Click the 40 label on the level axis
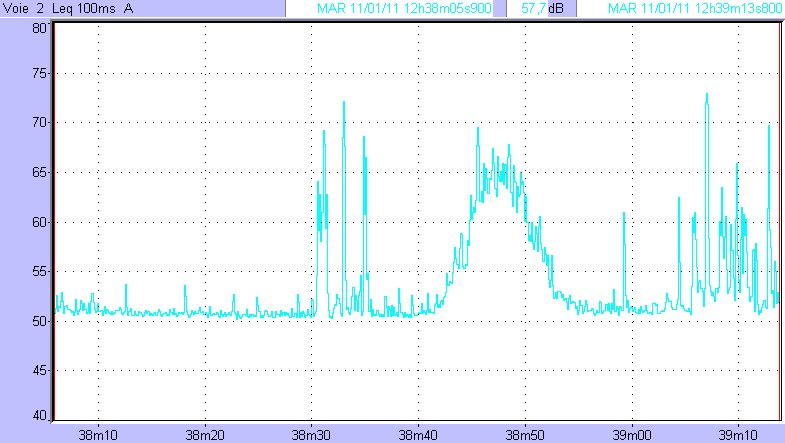The height and width of the screenshot is (443, 785). coord(39,415)
